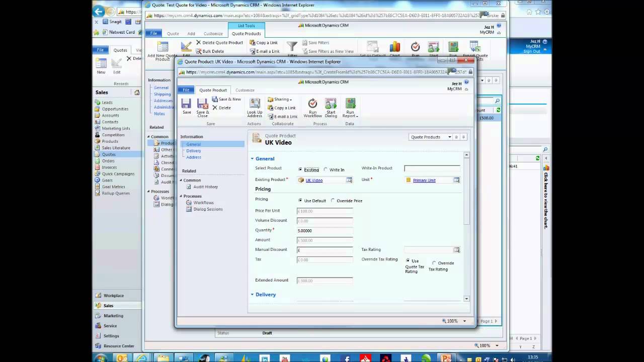Select the Add tab in Quote window
This screenshot has height=362, width=644.
191,34
